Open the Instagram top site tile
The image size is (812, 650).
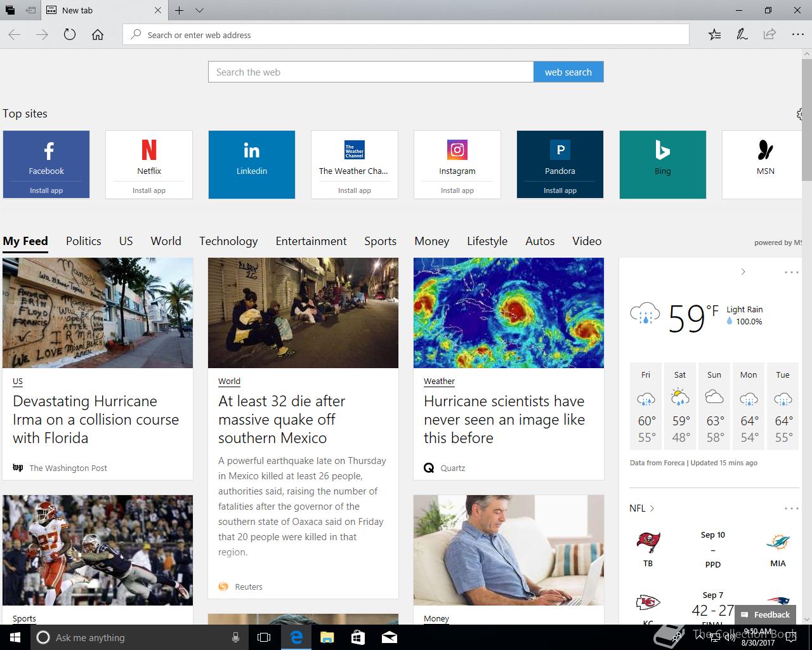coord(457,164)
